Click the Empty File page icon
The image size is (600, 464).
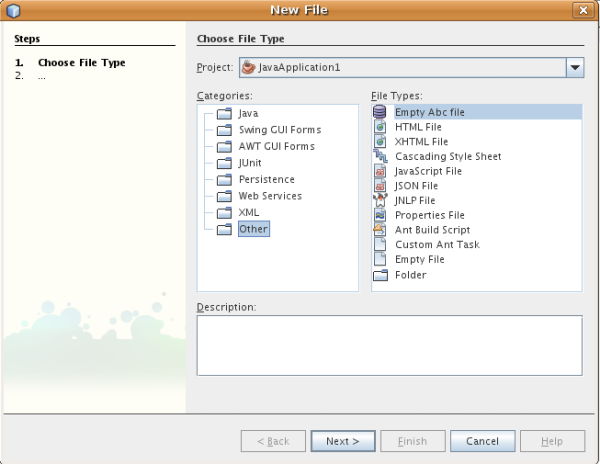click(380, 259)
